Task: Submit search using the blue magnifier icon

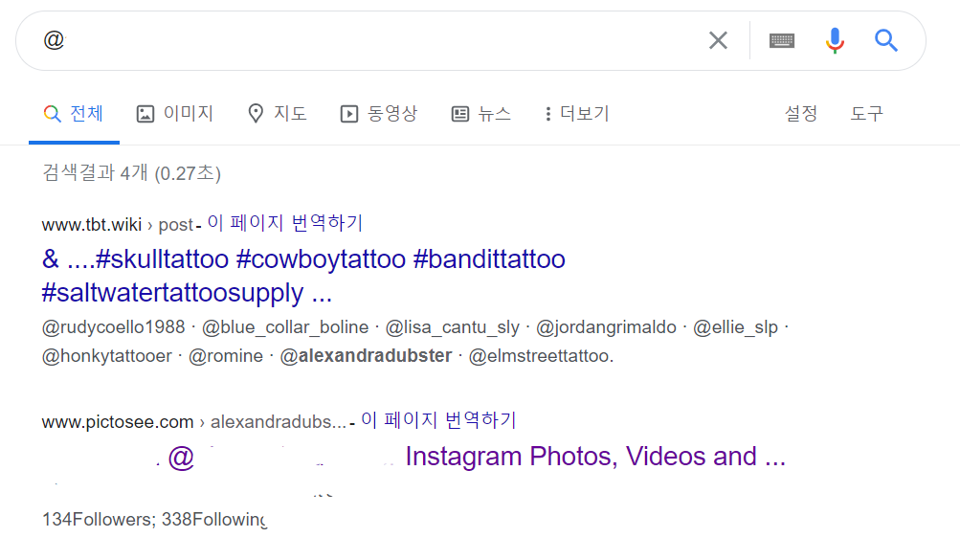Action: coord(886,40)
